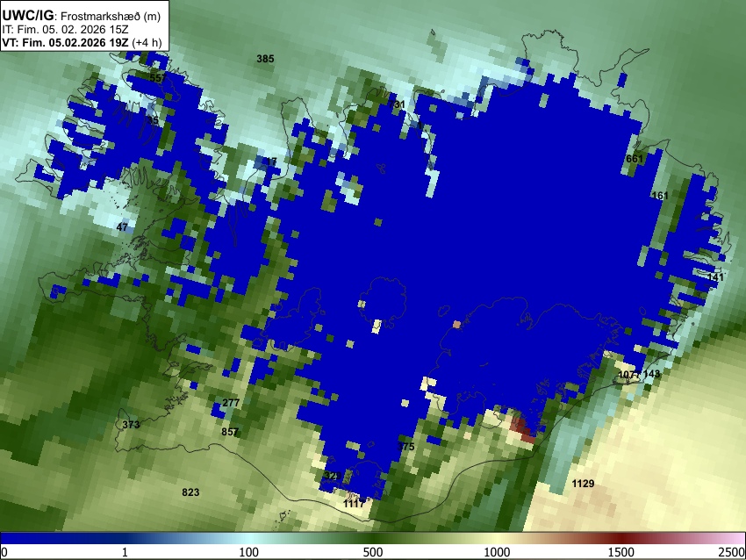The image size is (746, 560).
Task: Click the map value 557
Action: coord(158,78)
